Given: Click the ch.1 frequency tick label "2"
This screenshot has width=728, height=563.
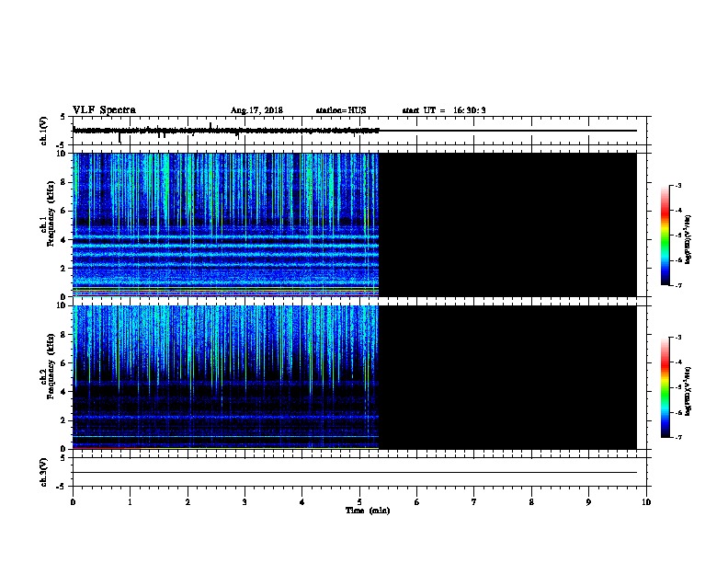Looking at the screenshot, I should pyautogui.click(x=63, y=268).
